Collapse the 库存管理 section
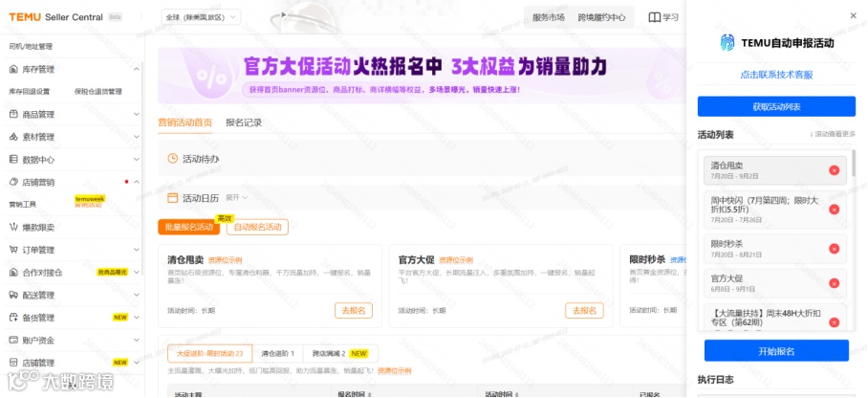The width and height of the screenshot is (868, 398). tap(137, 69)
